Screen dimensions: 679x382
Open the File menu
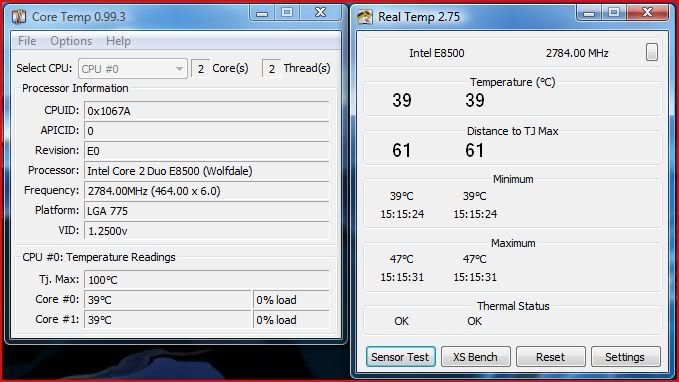[27, 41]
